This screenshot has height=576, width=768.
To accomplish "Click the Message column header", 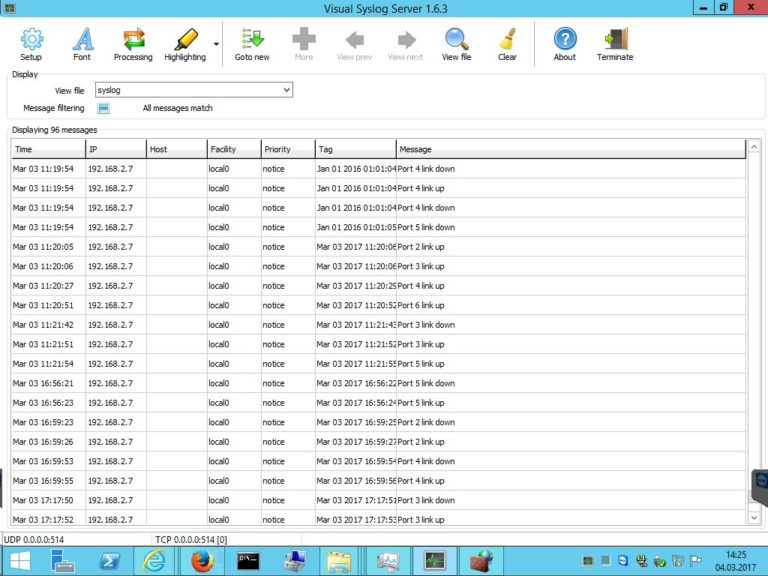I will 570,149.
